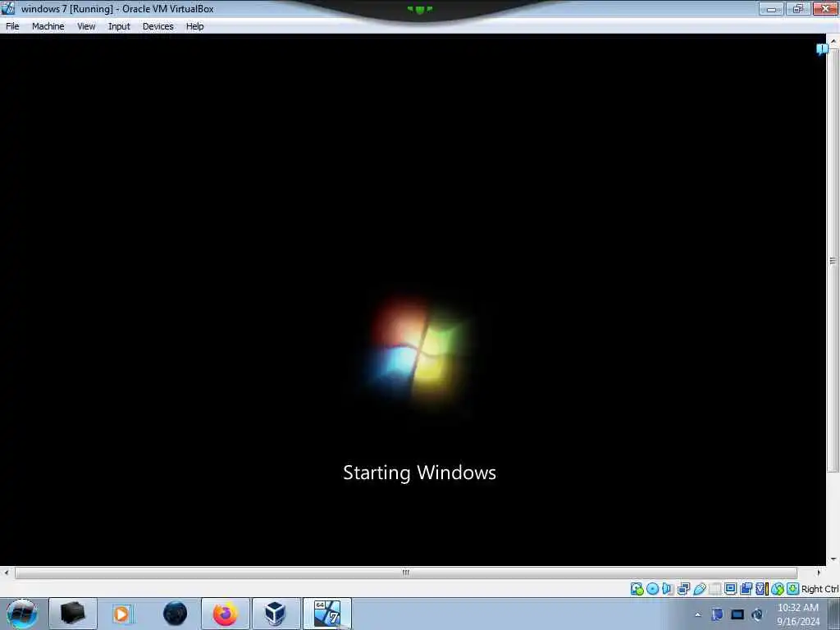This screenshot has height=630, width=840.
Task: Open the Help menu
Action: (195, 26)
